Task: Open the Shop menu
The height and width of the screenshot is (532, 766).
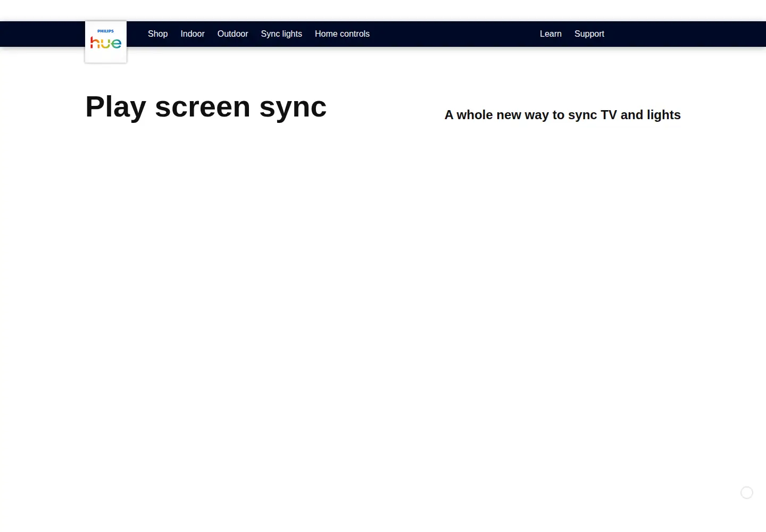Action: pos(157,34)
